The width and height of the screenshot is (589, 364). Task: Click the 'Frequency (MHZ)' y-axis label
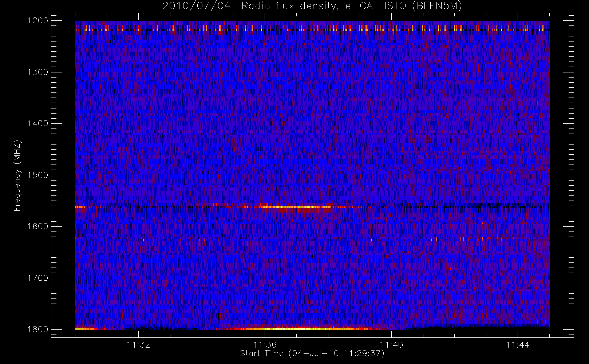pyautogui.click(x=17, y=175)
